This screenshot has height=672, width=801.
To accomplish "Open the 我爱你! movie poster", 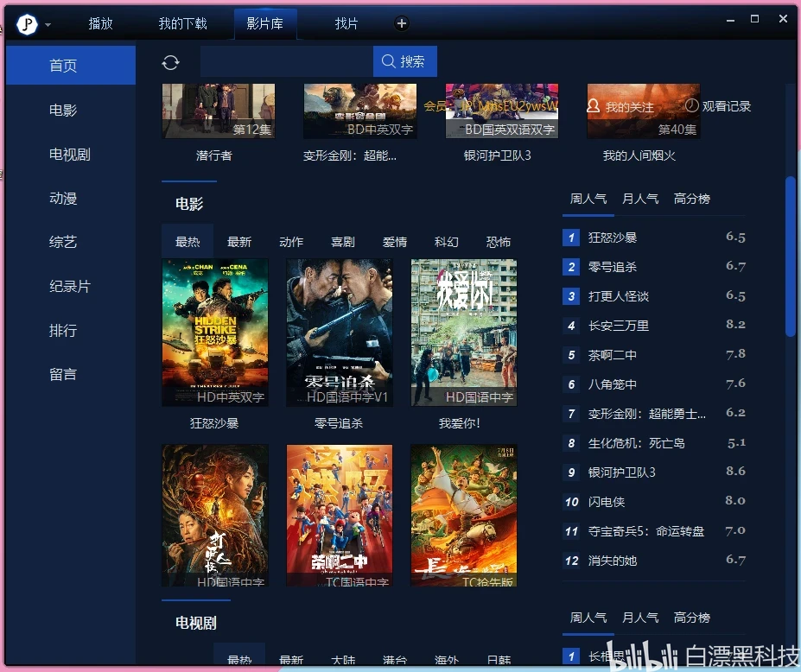I will pyautogui.click(x=464, y=333).
